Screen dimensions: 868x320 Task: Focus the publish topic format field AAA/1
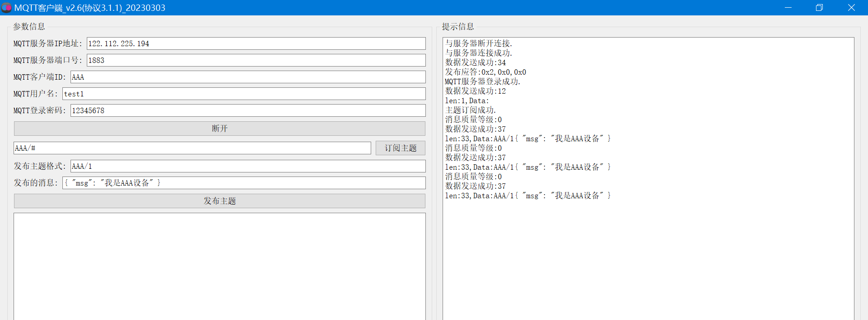tap(248, 166)
